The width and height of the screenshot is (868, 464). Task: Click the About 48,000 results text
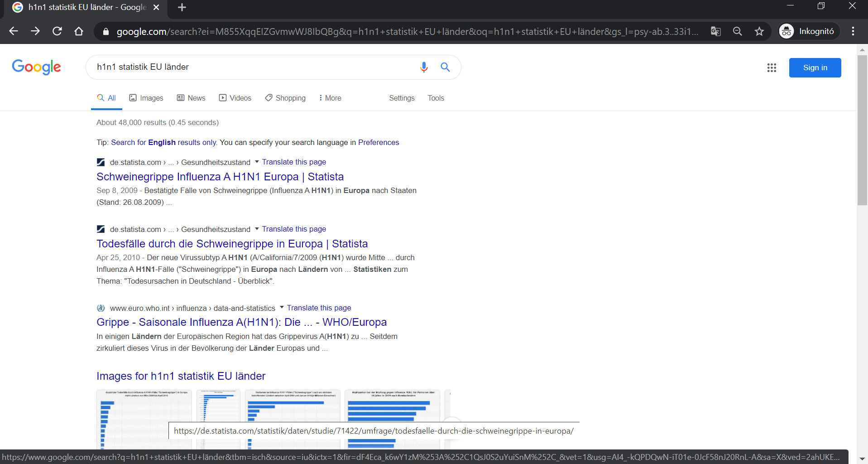click(158, 122)
